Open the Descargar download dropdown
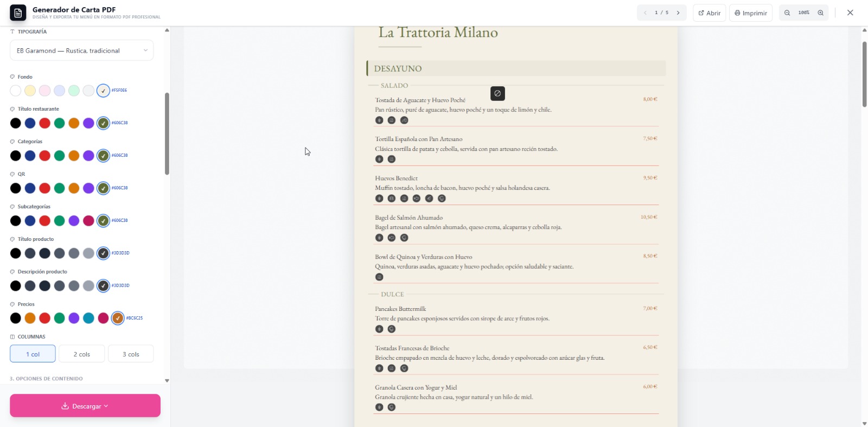The width and height of the screenshot is (868, 427). [x=85, y=406]
